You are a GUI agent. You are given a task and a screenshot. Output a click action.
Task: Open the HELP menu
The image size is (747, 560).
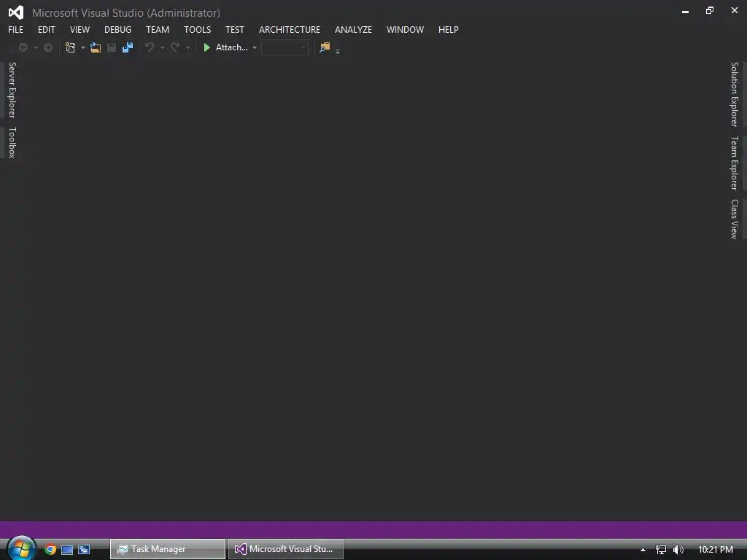449,29
